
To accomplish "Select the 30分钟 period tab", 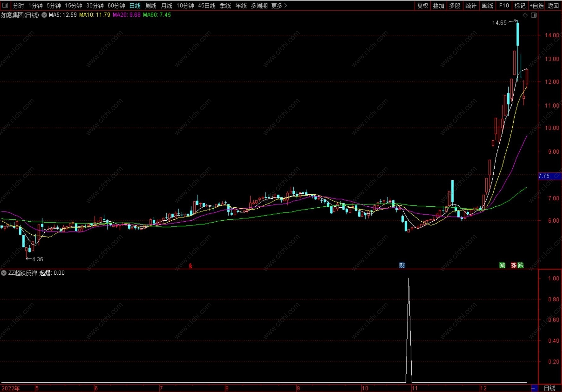I will [x=95, y=6].
